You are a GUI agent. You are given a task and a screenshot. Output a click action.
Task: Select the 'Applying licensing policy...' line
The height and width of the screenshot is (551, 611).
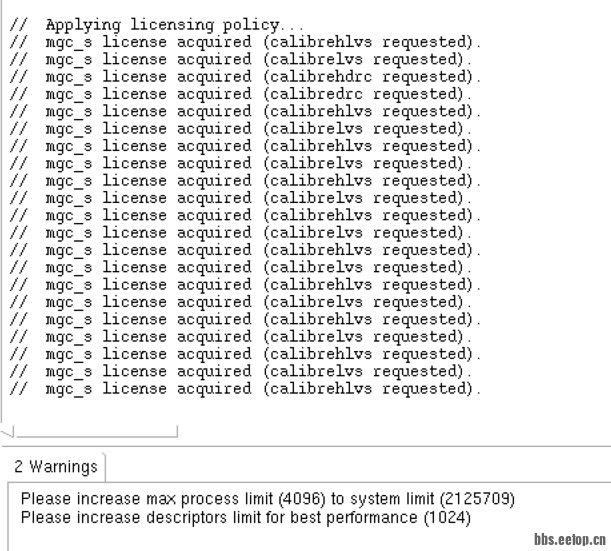tap(157, 25)
